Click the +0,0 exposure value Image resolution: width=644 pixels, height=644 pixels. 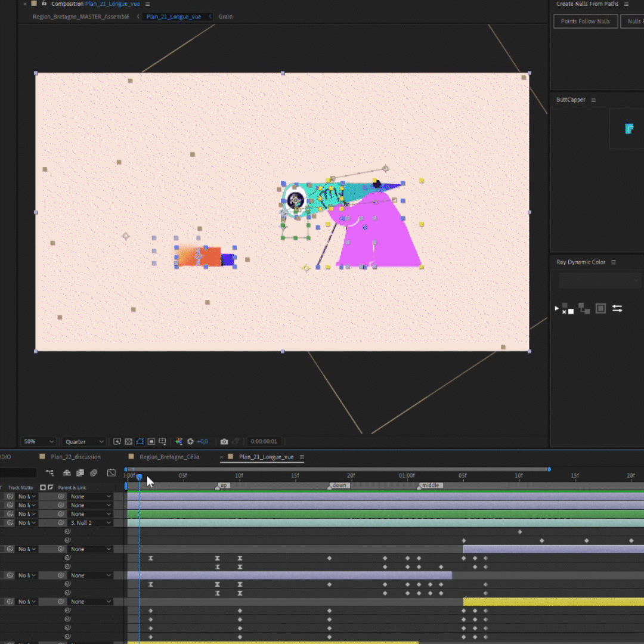tap(203, 441)
